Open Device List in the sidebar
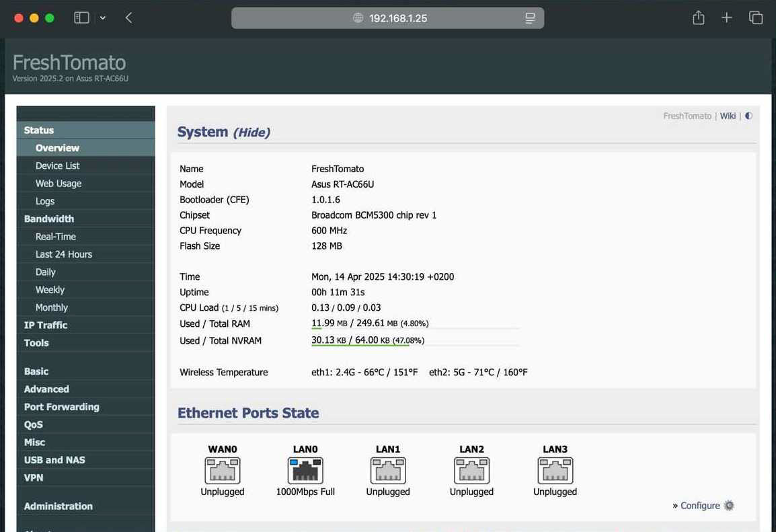Viewport: 776px width, 532px height. click(85, 165)
